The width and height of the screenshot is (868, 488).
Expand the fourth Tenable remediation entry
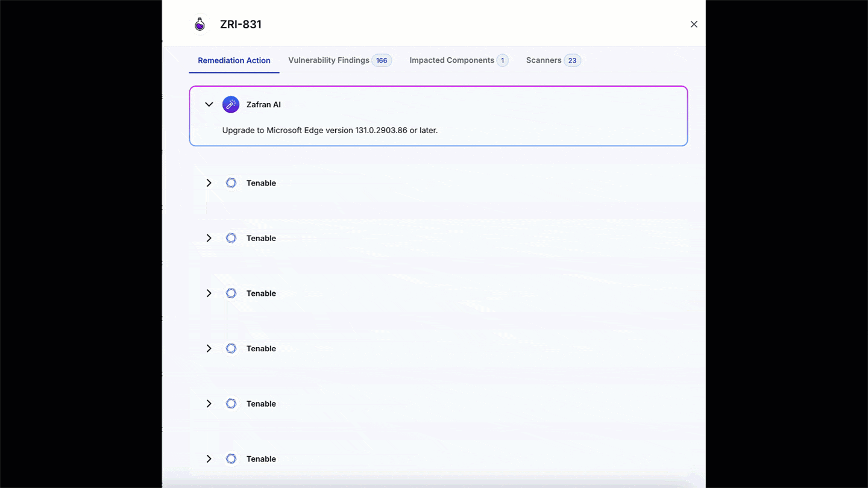[x=209, y=348]
